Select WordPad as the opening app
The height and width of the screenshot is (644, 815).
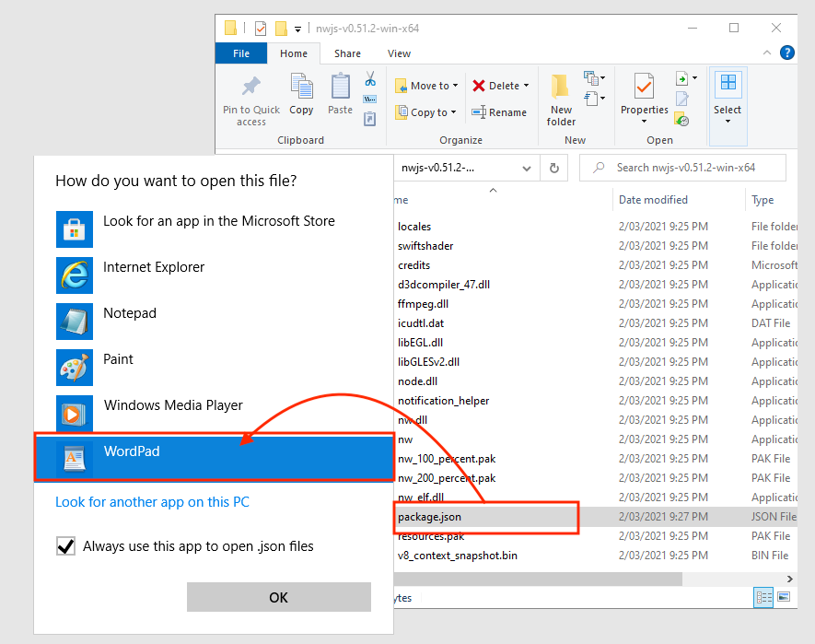coord(213,458)
